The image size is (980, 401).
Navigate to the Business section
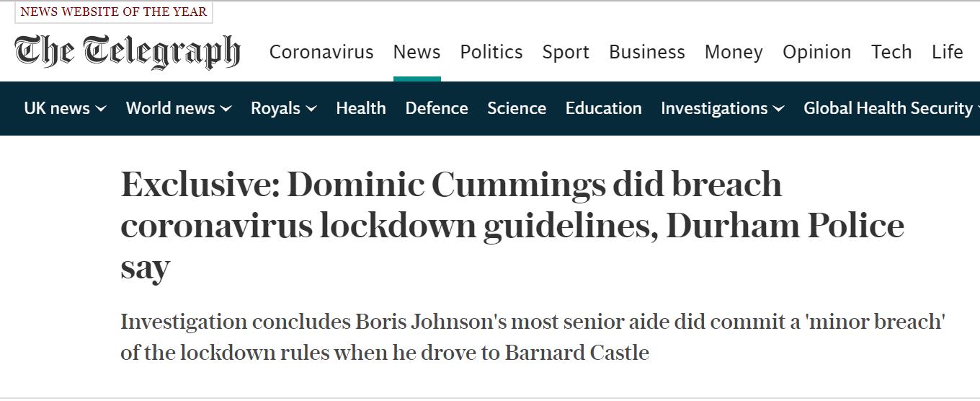click(647, 52)
